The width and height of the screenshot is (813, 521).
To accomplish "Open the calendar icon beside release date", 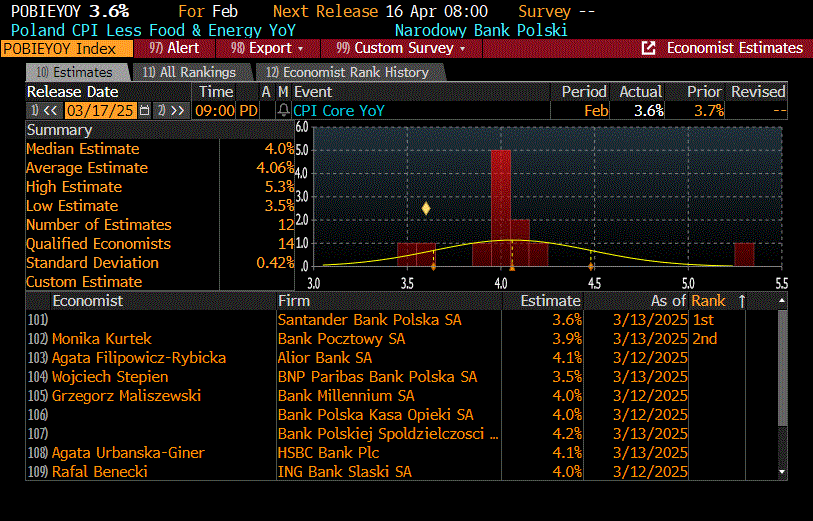I will tap(145, 110).
